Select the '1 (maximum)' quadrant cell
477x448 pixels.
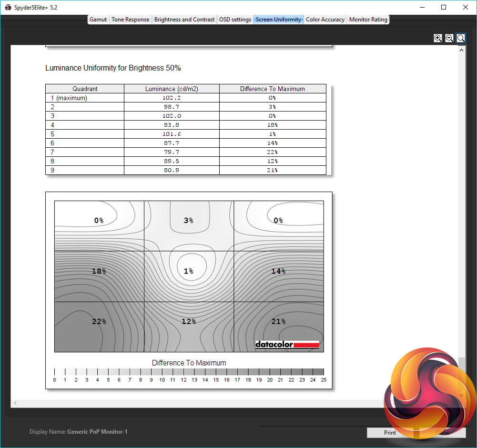[85, 98]
